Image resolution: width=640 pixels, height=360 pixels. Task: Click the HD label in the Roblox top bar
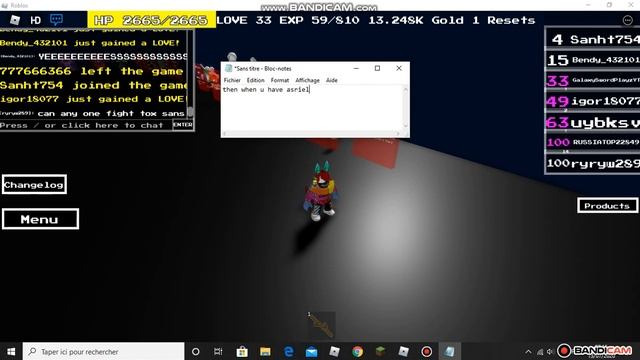(36, 20)
